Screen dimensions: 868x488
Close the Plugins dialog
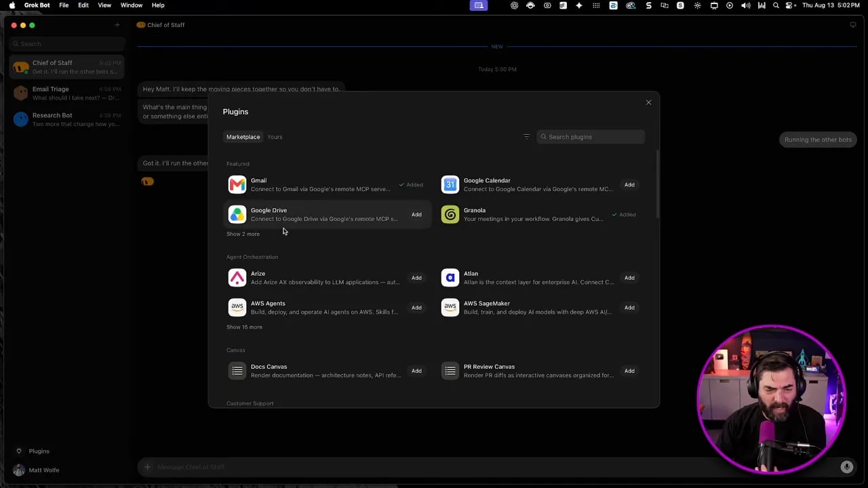point(648,102)
